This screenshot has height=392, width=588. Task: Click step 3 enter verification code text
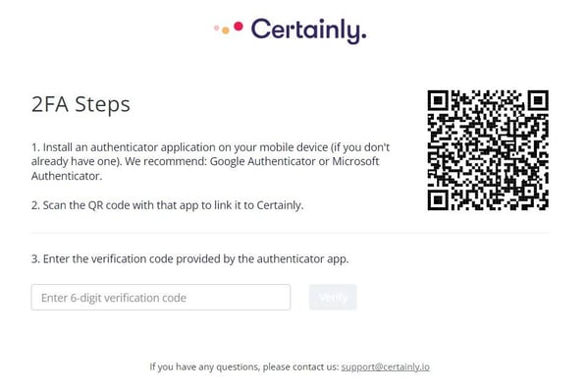189,259
